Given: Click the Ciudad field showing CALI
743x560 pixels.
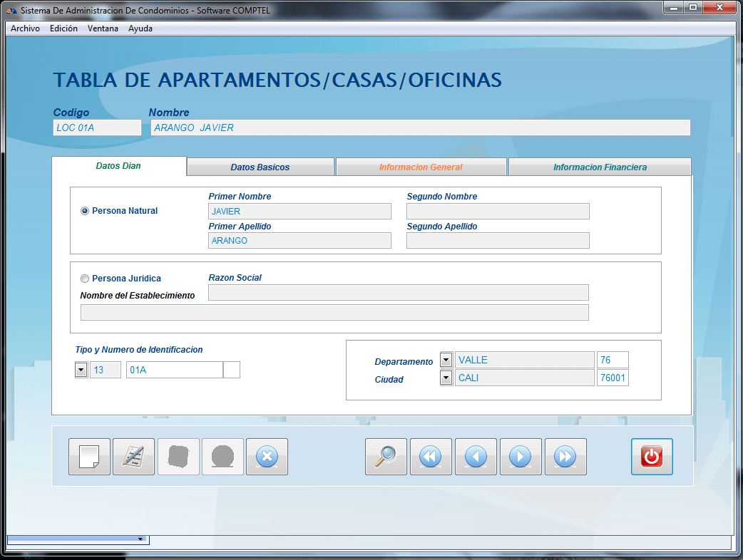Looking at the screenshot, I should point(525,378).
